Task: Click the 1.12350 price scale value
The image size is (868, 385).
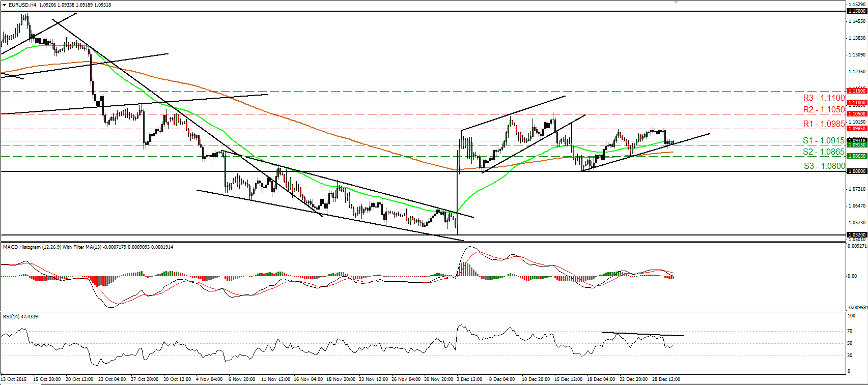Action: pos(856,72)
